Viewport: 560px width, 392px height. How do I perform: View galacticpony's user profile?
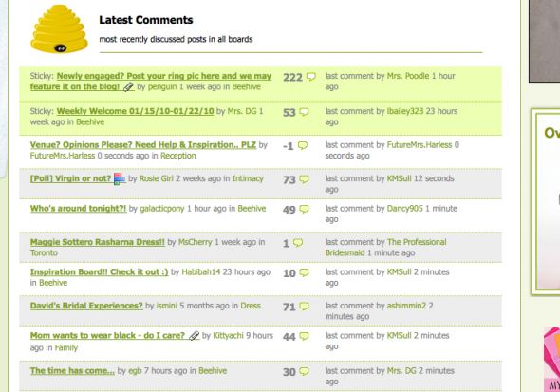tap(161, 209)
